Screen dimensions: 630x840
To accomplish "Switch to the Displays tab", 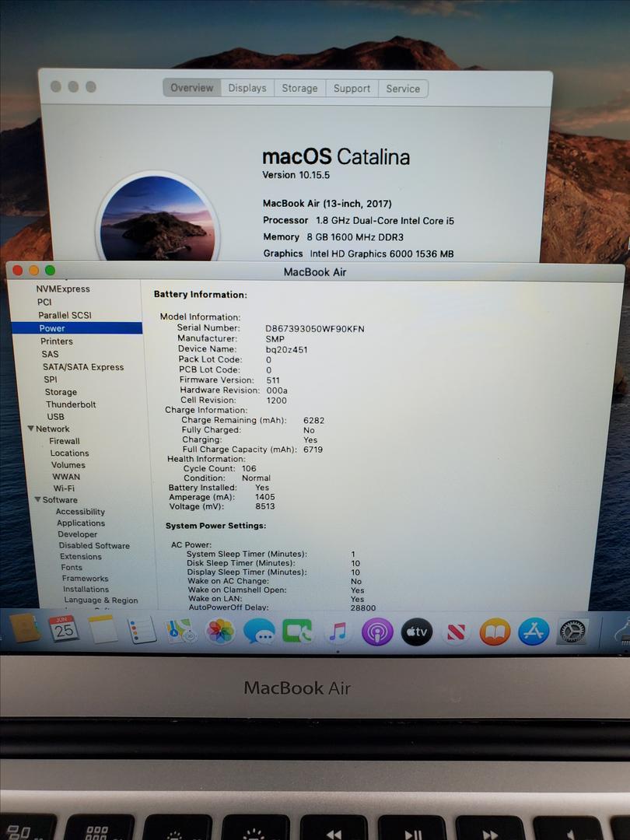I will [x=247, y=88].
